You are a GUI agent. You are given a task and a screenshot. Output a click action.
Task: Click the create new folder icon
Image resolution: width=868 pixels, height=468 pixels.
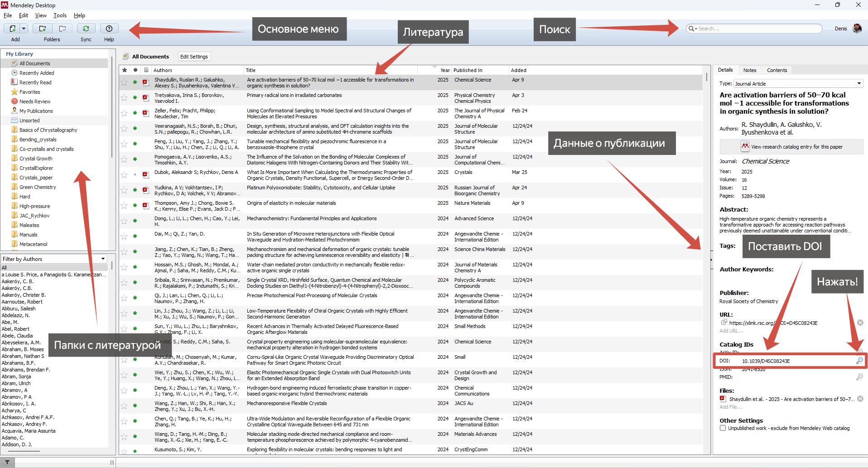pos(43,29)
